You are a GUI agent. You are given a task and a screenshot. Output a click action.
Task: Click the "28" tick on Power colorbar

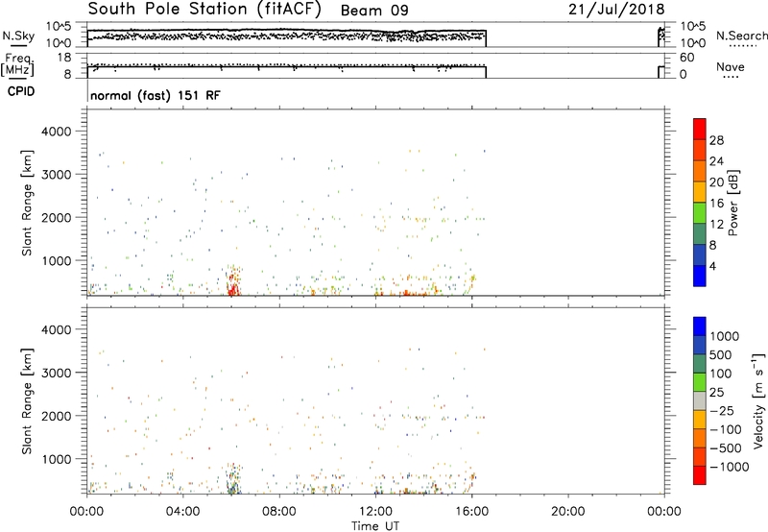point(716,140)
